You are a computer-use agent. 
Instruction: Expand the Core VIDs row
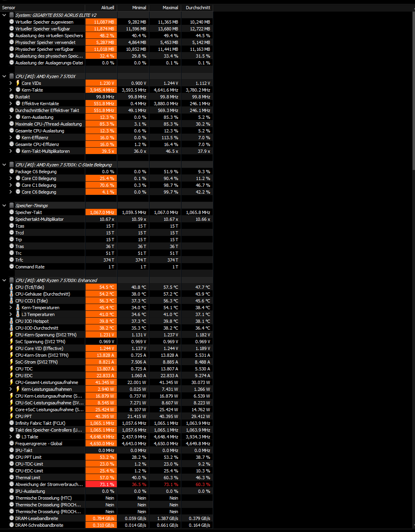[x=11, y=83]
